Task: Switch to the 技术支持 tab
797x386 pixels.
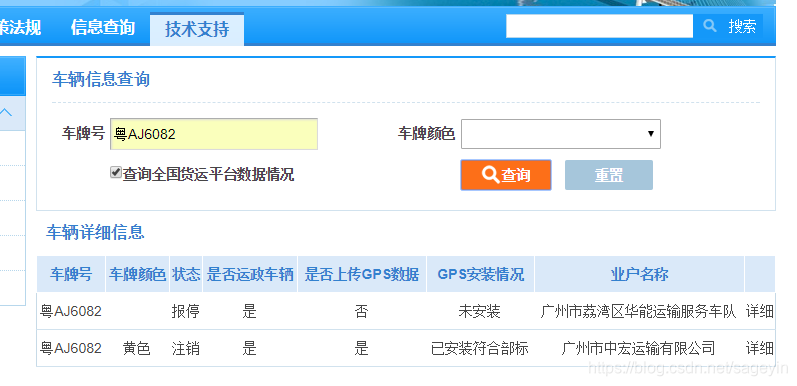Action: (x=197, y=29)
